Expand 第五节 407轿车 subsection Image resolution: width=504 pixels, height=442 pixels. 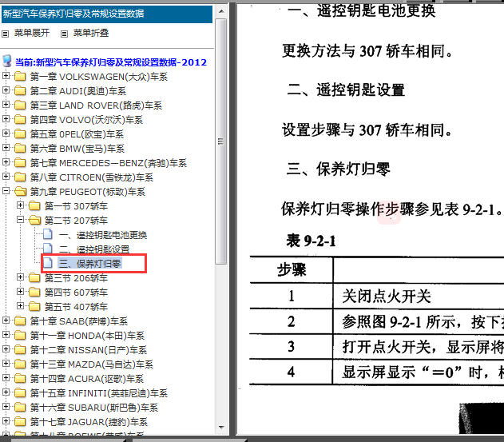[20, 305]
